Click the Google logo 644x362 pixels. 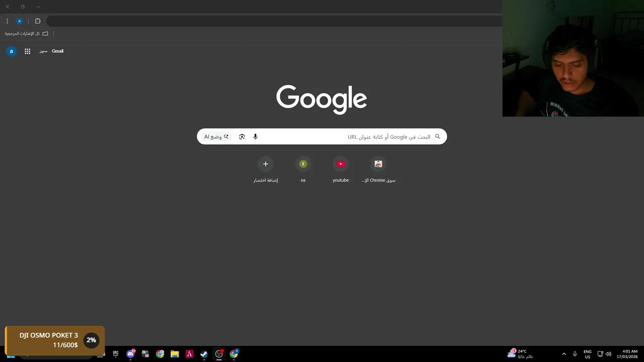click(321, 100)
